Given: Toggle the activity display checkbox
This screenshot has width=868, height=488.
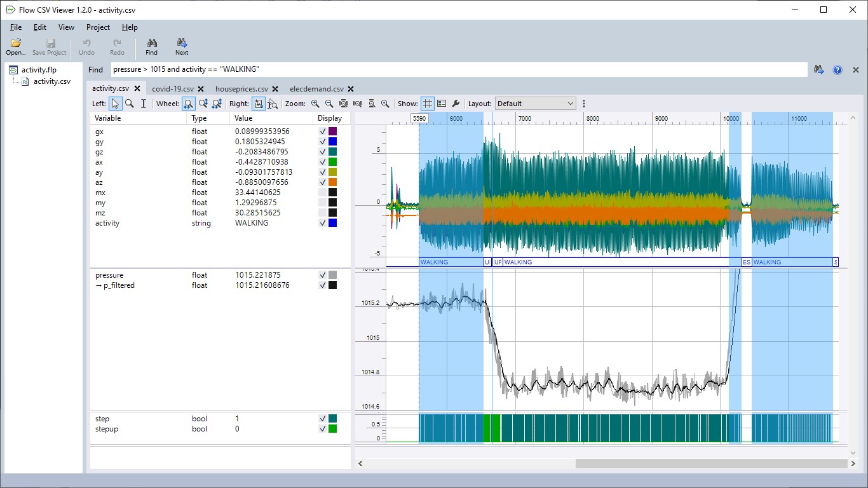Looking at the screenshot, I should coord(323,223).
